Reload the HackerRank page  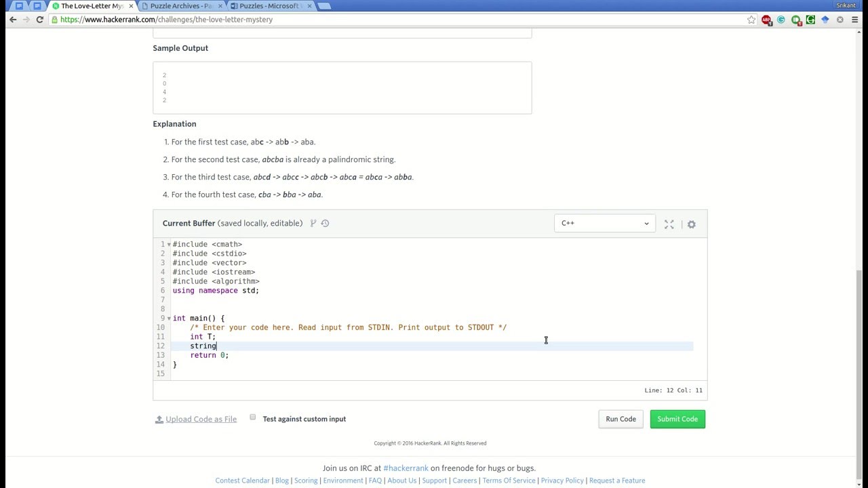(40, 20)
